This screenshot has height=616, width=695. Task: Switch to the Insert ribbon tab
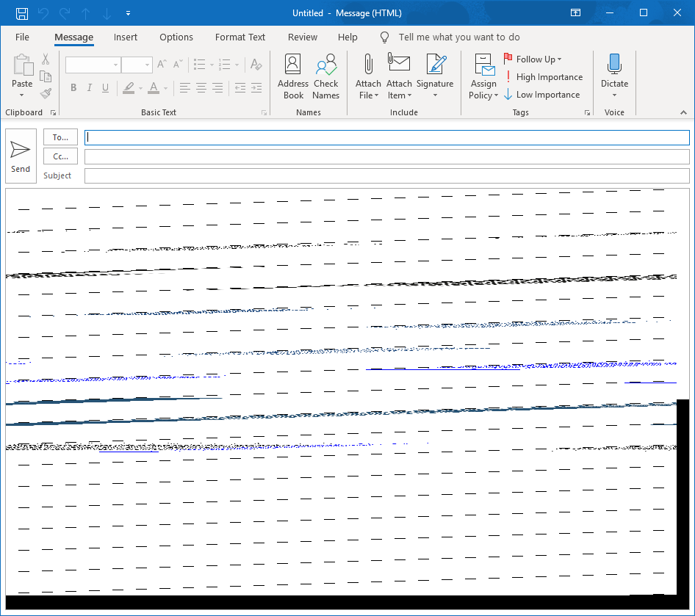[126, 37]
